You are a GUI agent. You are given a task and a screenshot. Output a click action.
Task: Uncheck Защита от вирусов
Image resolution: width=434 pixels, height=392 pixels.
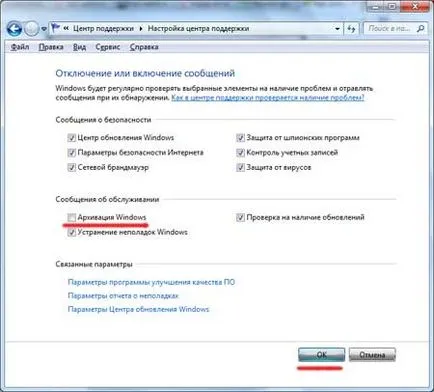(x=240, y=167)
